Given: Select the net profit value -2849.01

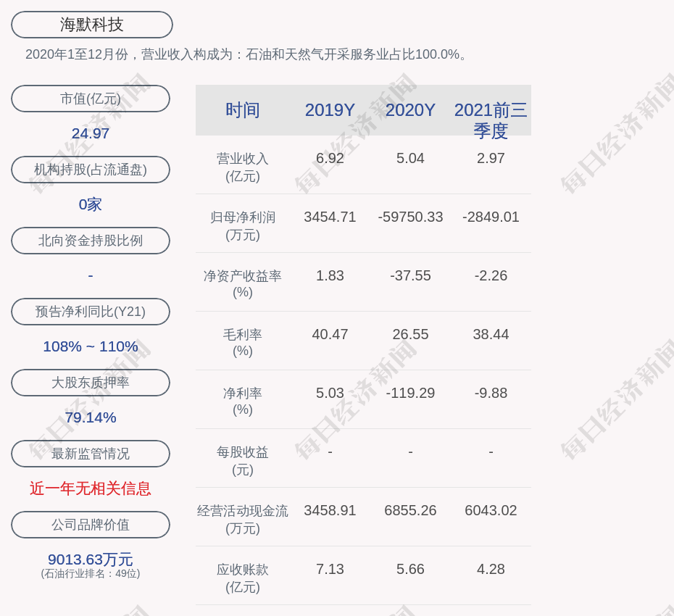Looking at the screenshot, I should click(491, 217).
